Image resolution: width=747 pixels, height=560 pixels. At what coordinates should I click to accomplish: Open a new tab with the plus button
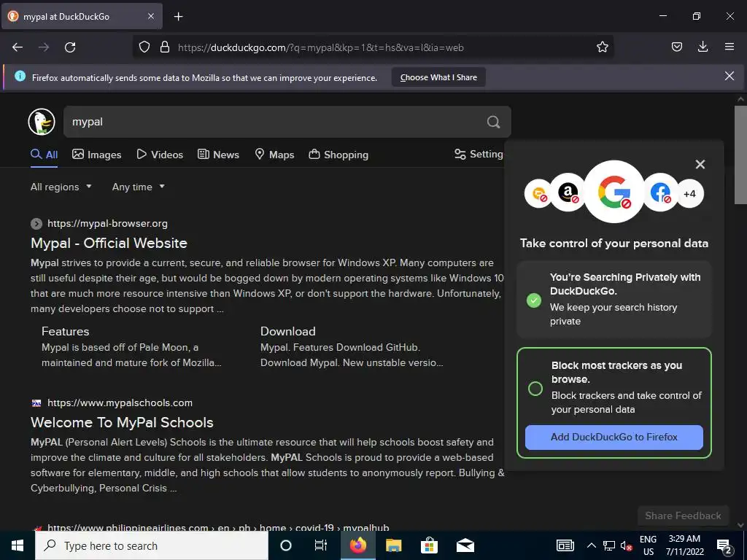[x=178, y=17]
